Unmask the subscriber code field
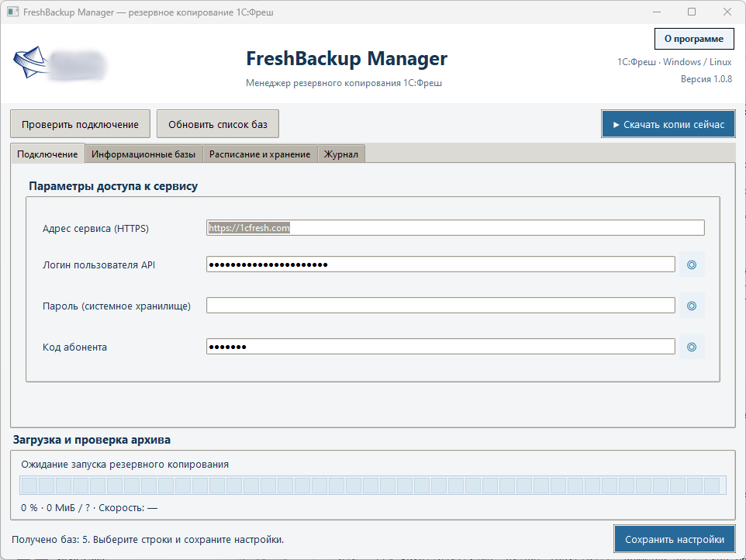The height and width of the screenshot is (560, 746). click(692, 347)
